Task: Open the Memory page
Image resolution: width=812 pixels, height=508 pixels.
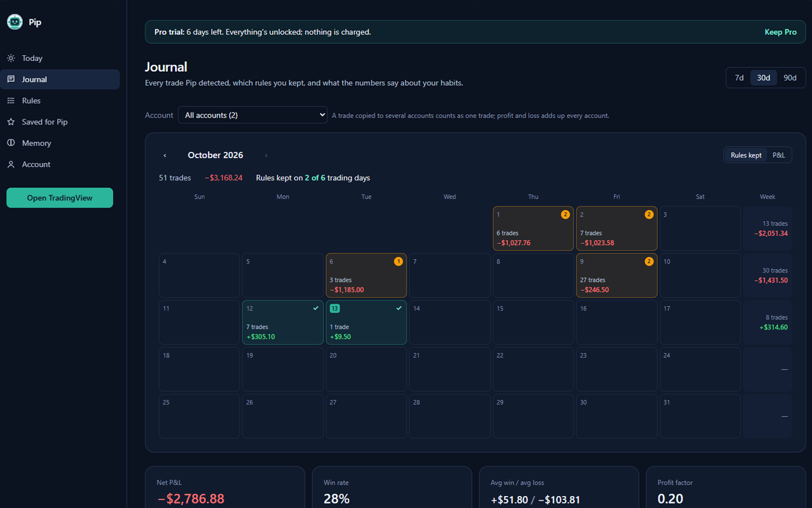Action: pos(60,143)
